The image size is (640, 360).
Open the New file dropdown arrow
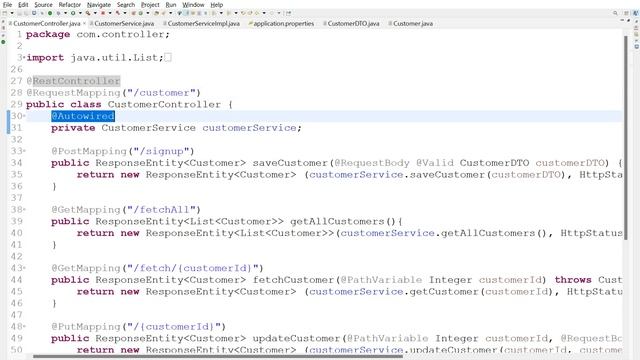tap(12, 13)
